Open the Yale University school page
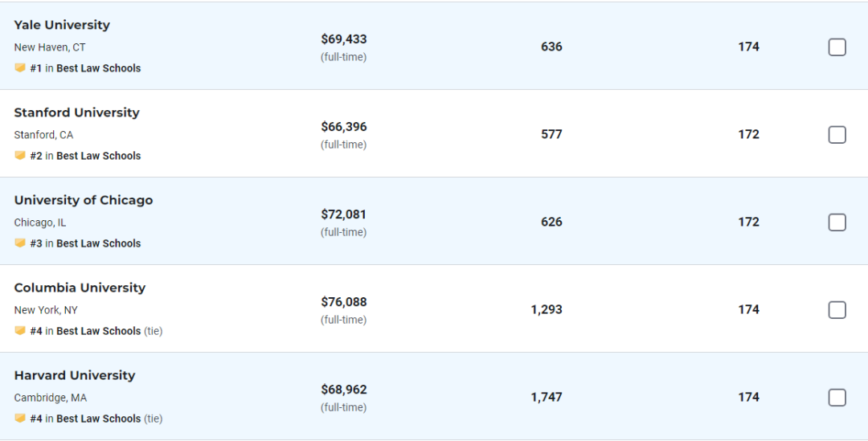The height and width of the screenshot is (441, 868). pos(62,25)
